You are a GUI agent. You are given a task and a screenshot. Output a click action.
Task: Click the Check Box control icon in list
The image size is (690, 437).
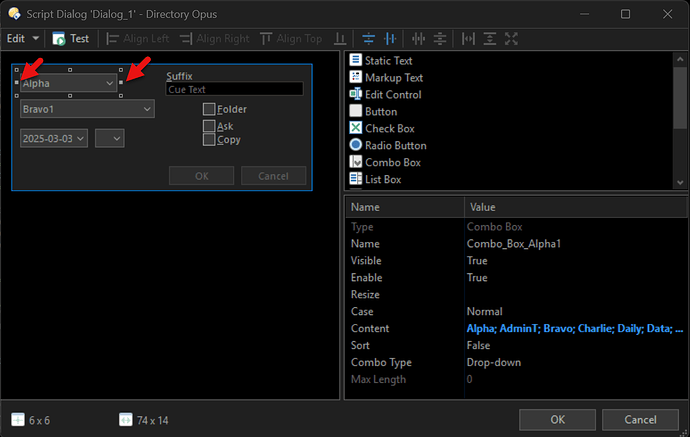point(355,128)
